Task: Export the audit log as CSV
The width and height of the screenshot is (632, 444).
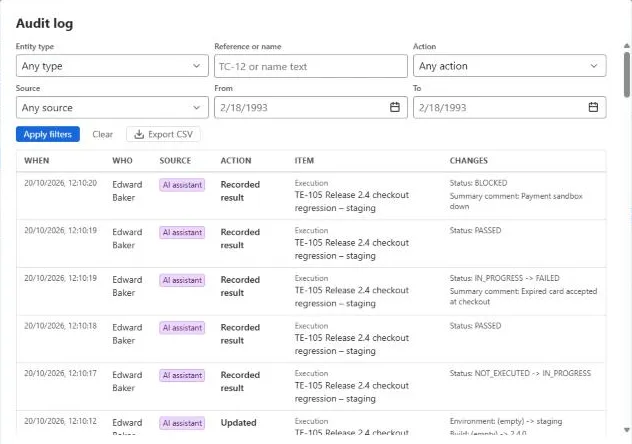Action: coord(163,135)
